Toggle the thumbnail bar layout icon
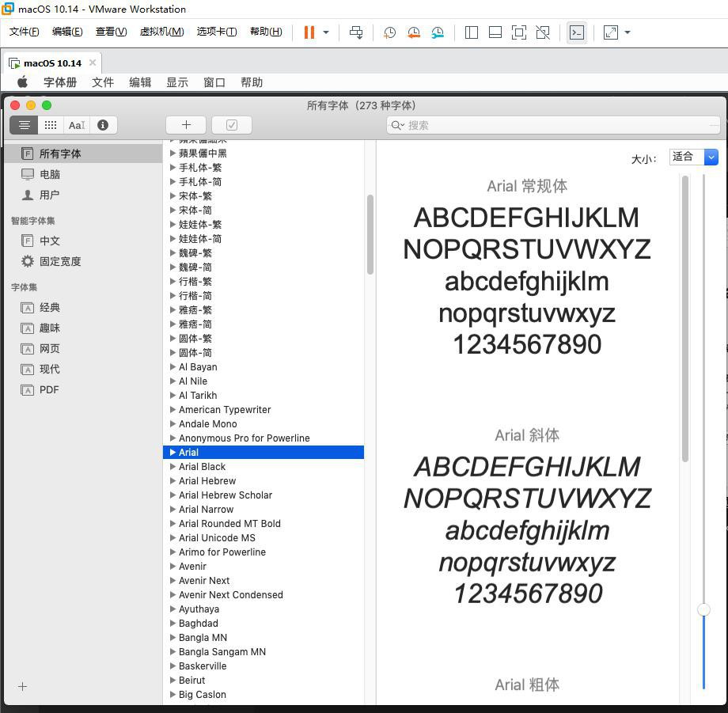 tap(495, 32)
